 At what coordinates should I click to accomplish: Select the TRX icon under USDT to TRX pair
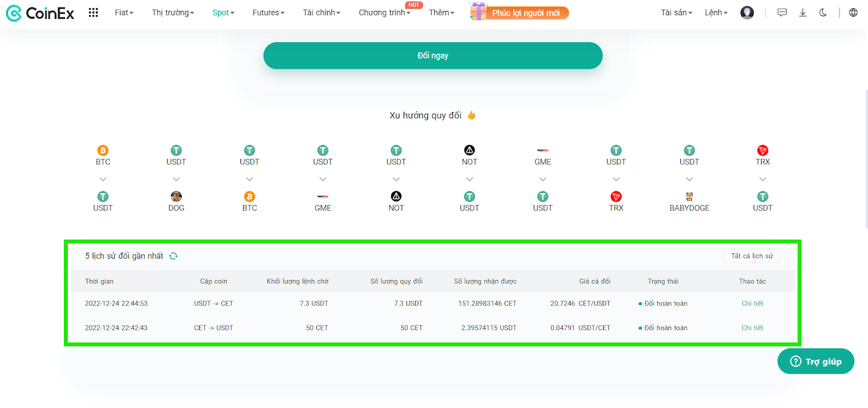pyautogui.click(x=616, y=196)
